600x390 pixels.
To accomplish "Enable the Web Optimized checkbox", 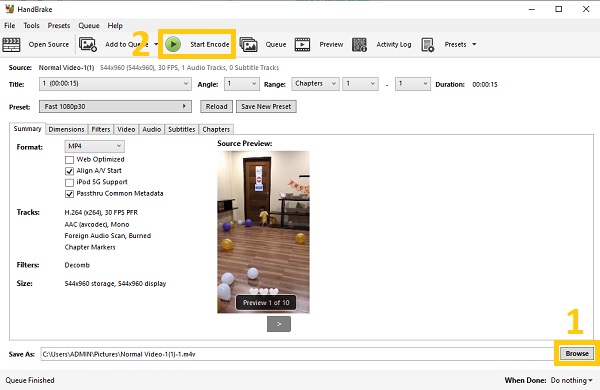I will click(x=69, y=160).
